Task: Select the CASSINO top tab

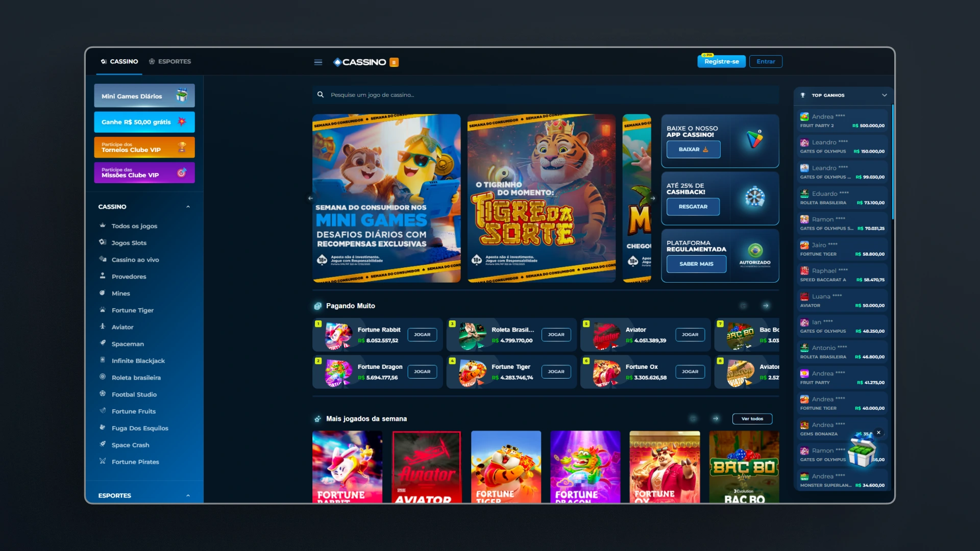Action: coord(119,61)
